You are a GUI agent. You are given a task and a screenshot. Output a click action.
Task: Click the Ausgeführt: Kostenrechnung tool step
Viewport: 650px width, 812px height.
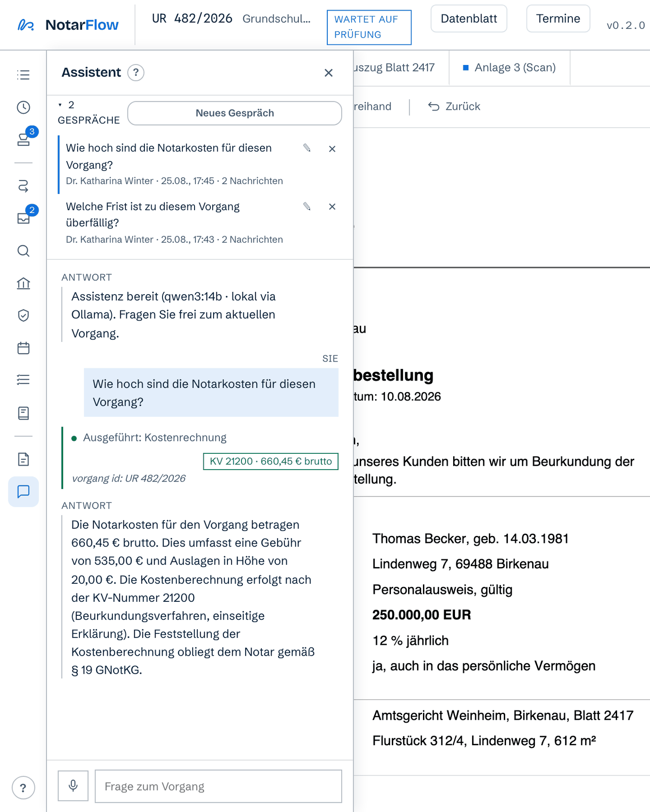tap(155, 438)
